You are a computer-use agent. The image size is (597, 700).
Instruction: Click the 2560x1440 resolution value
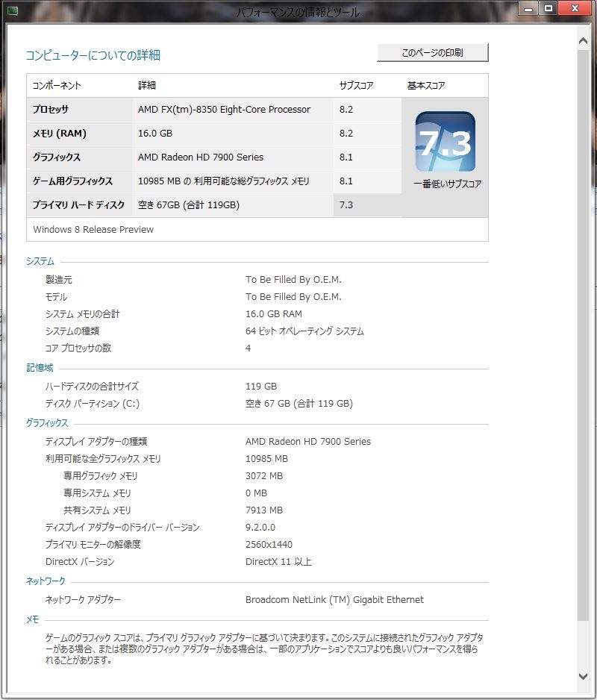pos(269,545)
